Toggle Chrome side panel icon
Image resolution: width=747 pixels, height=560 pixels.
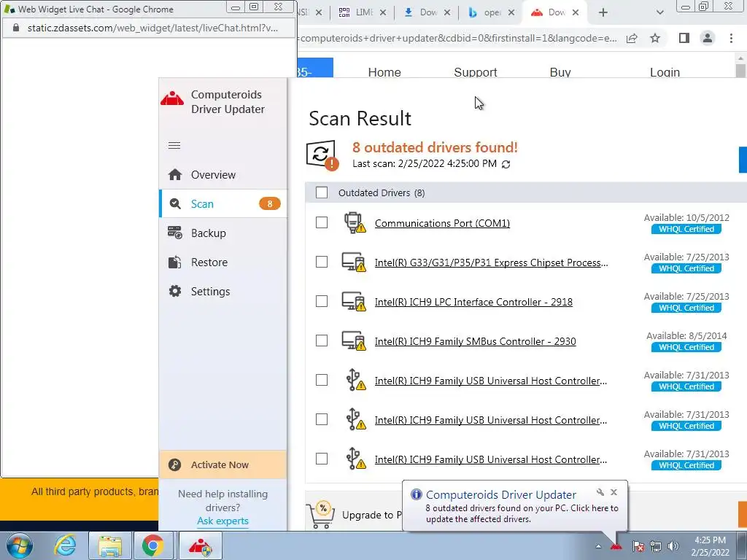[684, 38]
